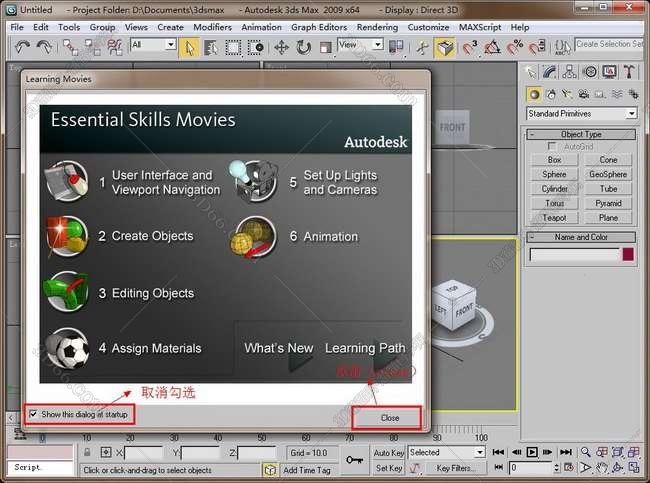Click the object name input field
The image size is (650, 483).
575,255
